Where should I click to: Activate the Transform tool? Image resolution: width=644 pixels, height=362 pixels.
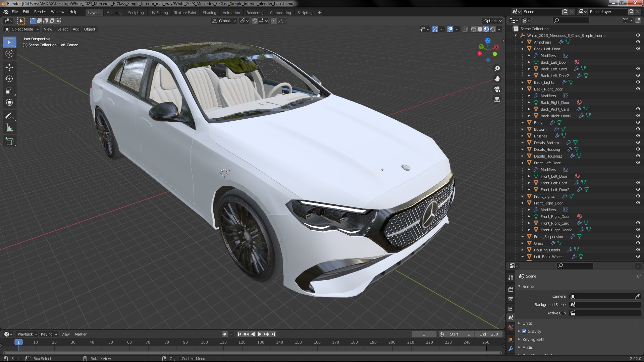click(9, 102)
